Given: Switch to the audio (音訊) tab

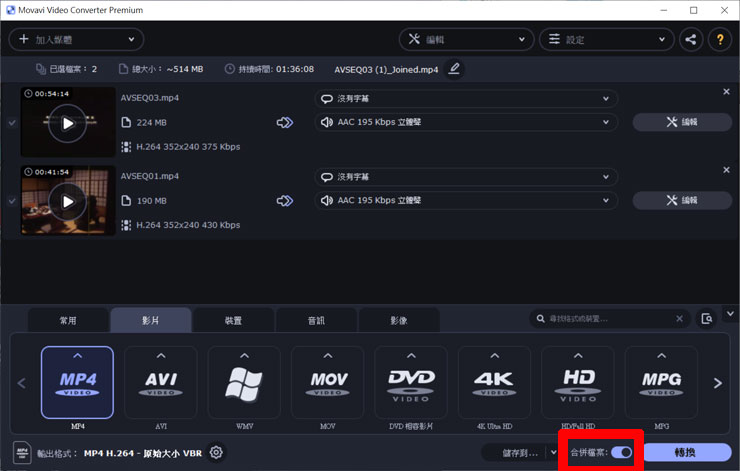Looking at the screenshot, I should (316, 320).
